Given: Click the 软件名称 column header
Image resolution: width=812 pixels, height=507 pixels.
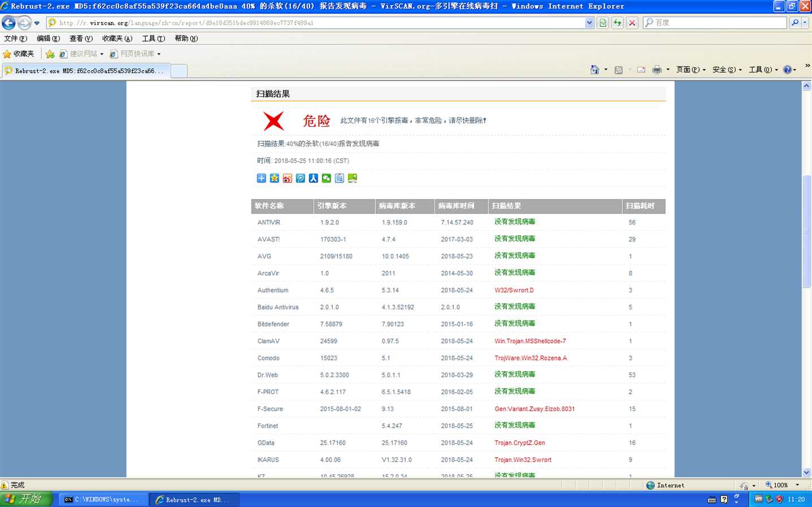Looking at the screenshot, I should pos(282,206).
